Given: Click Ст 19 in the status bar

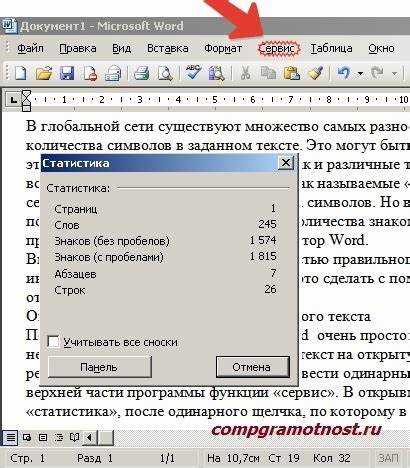Looking at the screenshot, I should [x=284, y=458].
